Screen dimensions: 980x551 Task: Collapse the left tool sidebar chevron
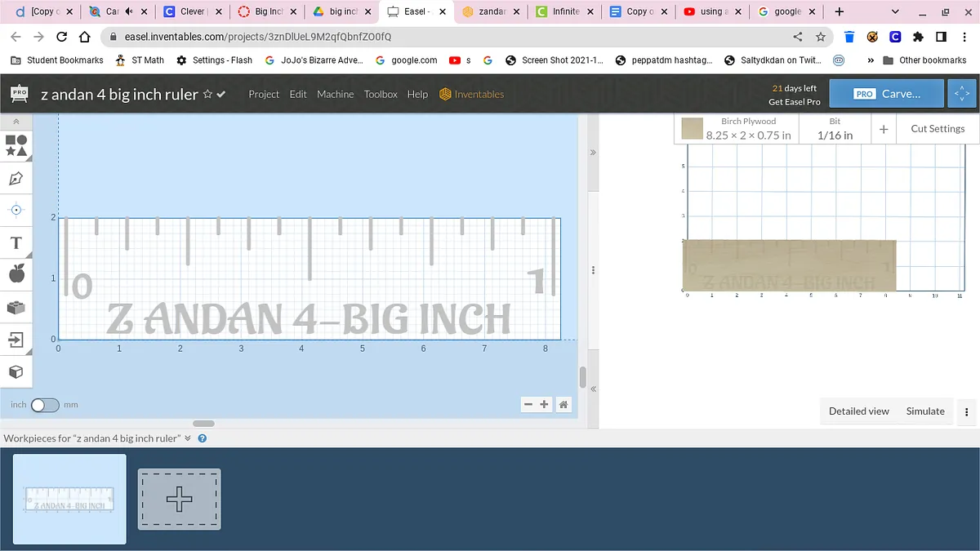pyautogui.click(x=16, y=122)
